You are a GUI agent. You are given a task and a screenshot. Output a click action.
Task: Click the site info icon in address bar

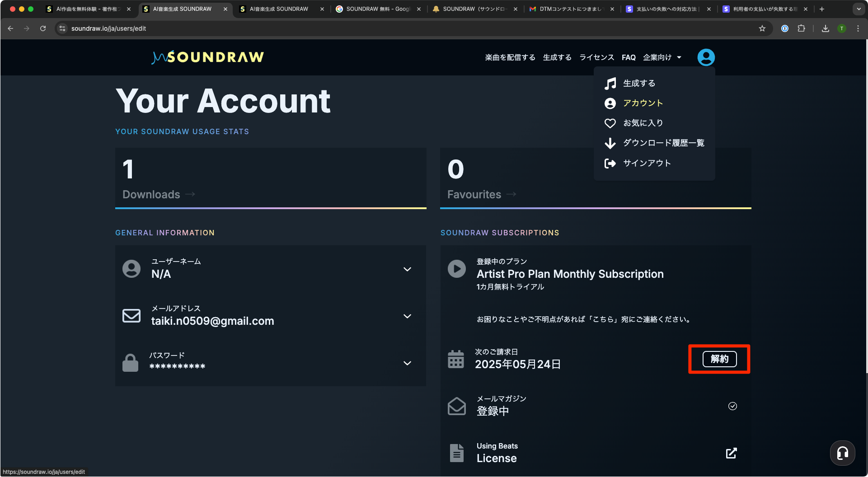pyautogui.click(x=62, y=28)
